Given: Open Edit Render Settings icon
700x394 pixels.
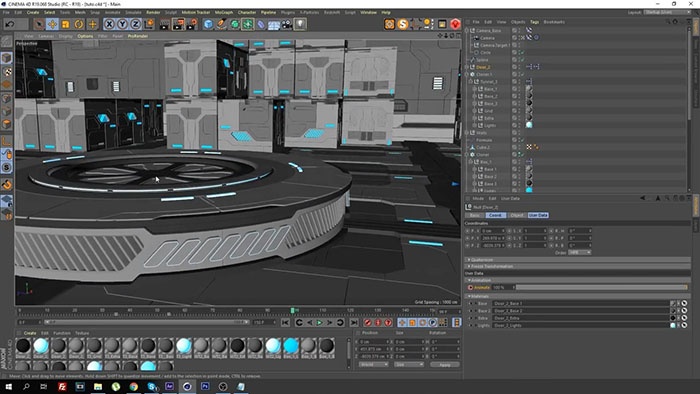Looking at the screenshot, I should [x=192, y=24].
